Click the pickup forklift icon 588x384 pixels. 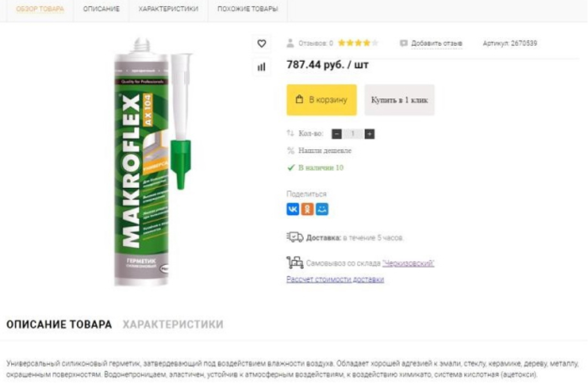(x=295, y=263)
